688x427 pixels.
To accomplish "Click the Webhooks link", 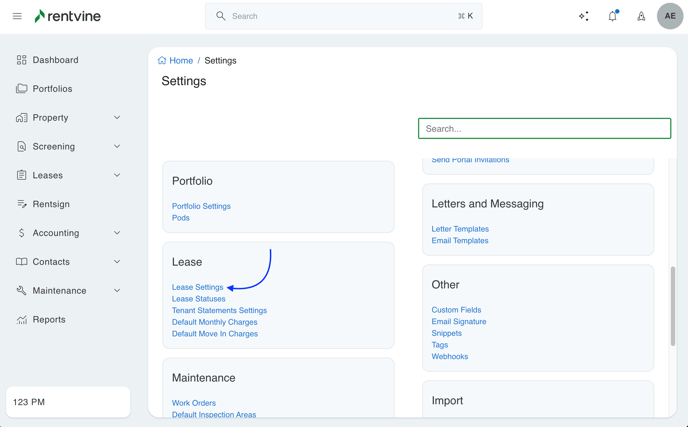I will 450,356.
